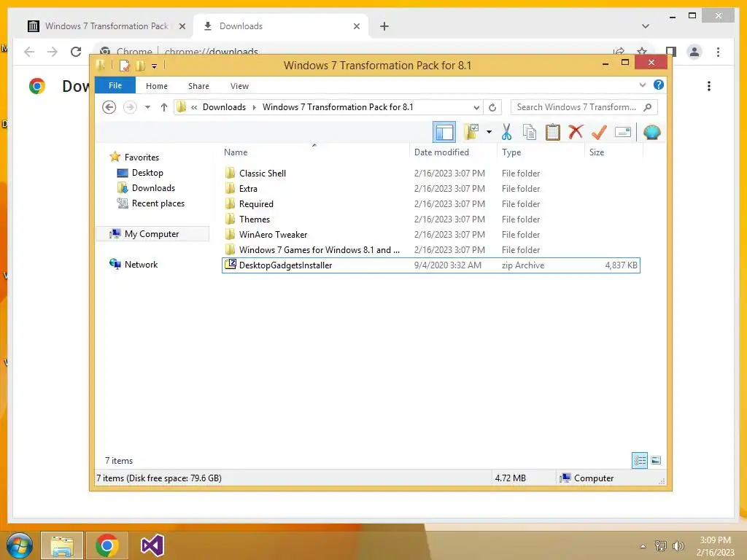The image size is (747, 560).
Task: Click Downloads in the address breadcrumb
Action: 225,107
